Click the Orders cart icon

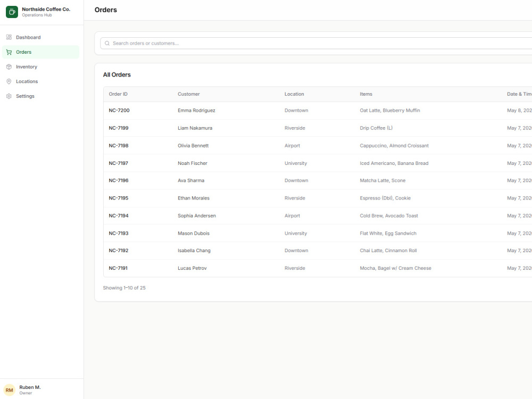pyautogui.click(x=9, y=52)
